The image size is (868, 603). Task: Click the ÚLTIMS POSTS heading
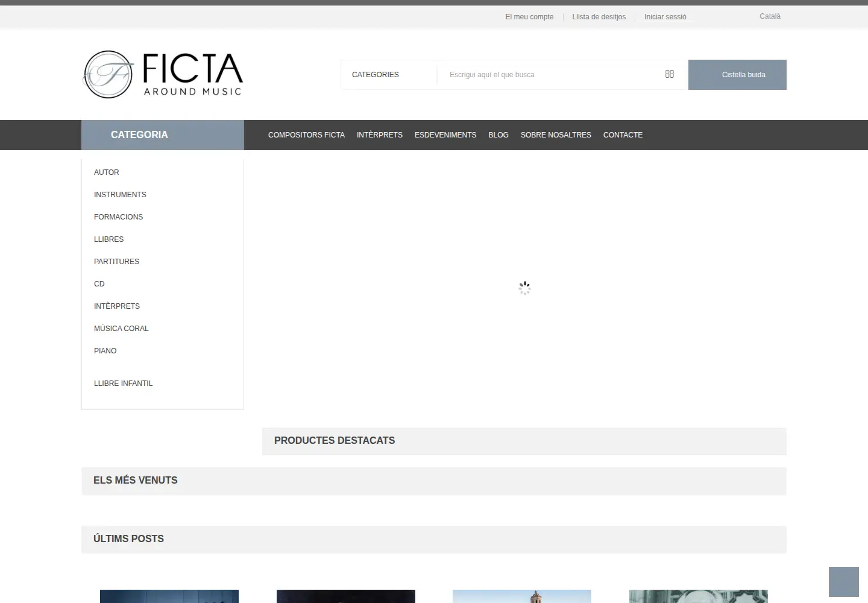point(128,539)
